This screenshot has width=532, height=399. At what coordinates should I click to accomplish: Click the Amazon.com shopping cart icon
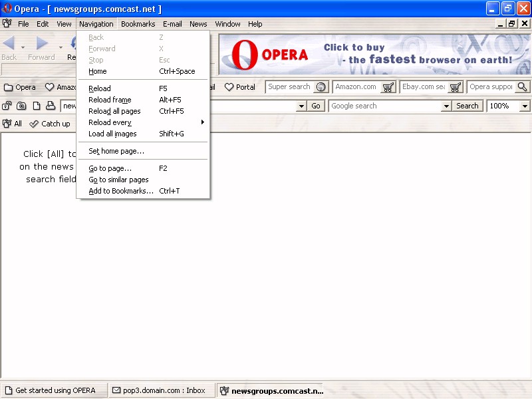click(388, 87)
